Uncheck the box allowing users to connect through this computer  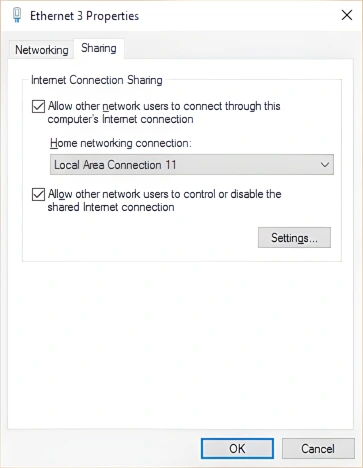38,106
